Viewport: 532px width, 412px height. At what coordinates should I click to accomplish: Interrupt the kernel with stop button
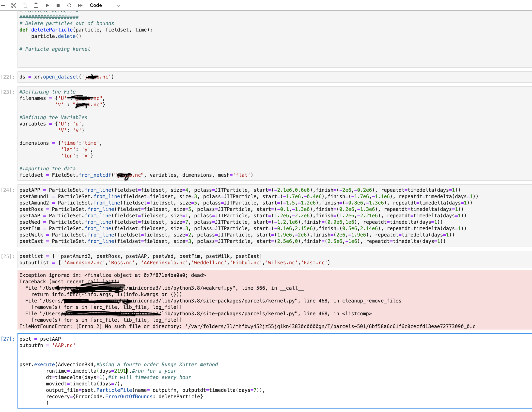58,5
